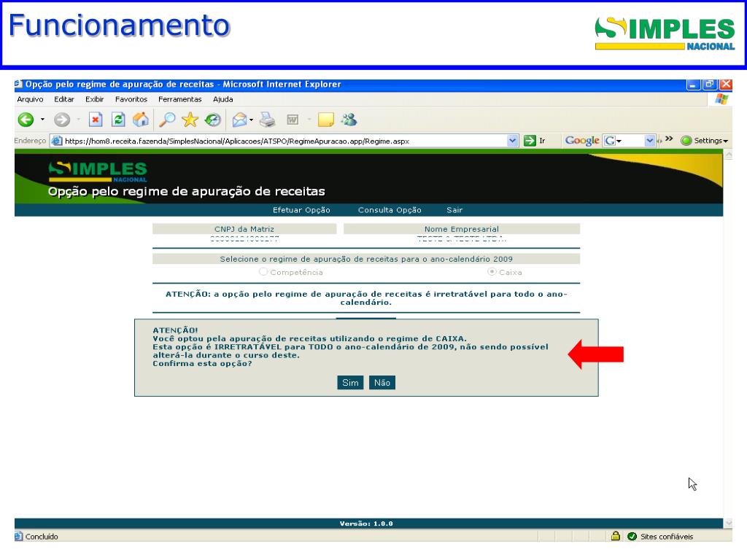Open the Google search box dropdown arrow
Image resolution: width=747 pixels, height=560 pixels.
tap(649, 141)
